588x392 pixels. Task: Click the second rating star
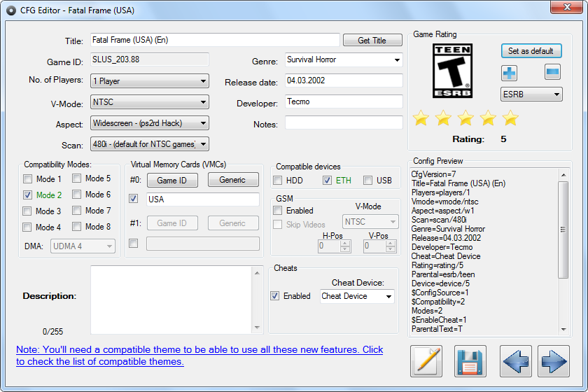[x=443, y=118]
